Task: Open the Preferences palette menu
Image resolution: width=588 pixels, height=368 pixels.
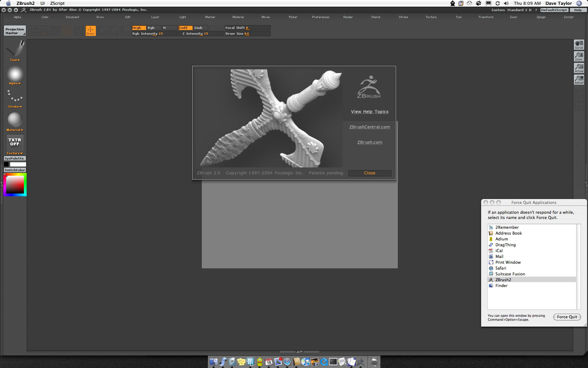Action: coord(321,17)
